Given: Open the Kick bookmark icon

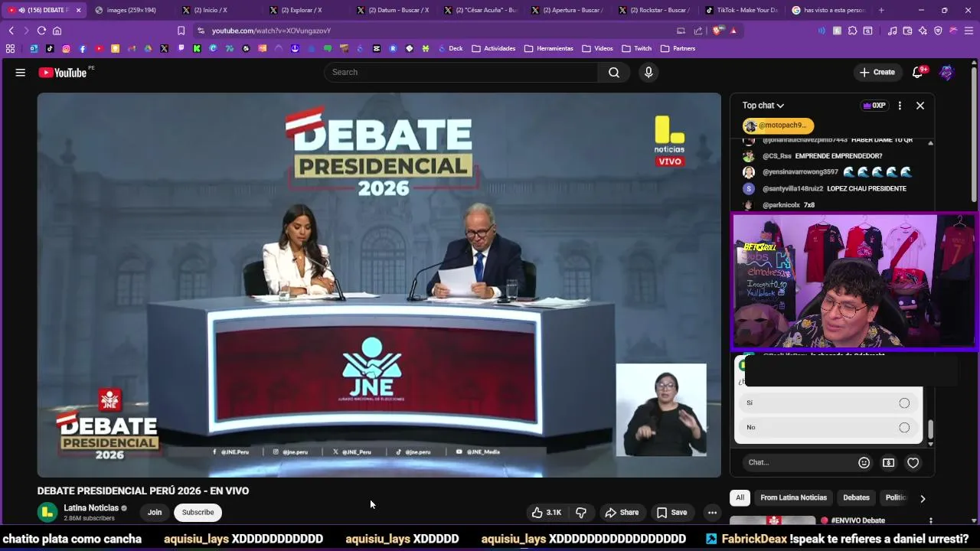Looking at the screenshot, I should [x=197, y=48].
